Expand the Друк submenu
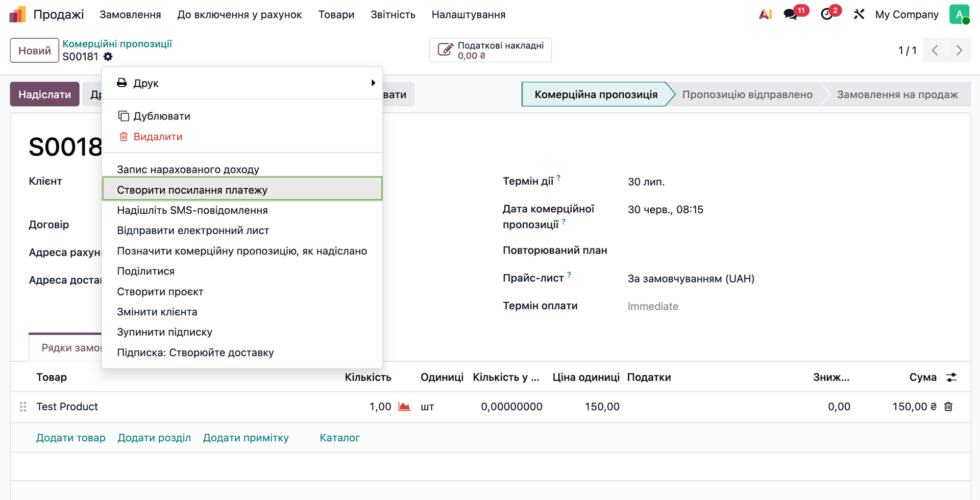Screen dimensions: 980x500 click(242, 83)
